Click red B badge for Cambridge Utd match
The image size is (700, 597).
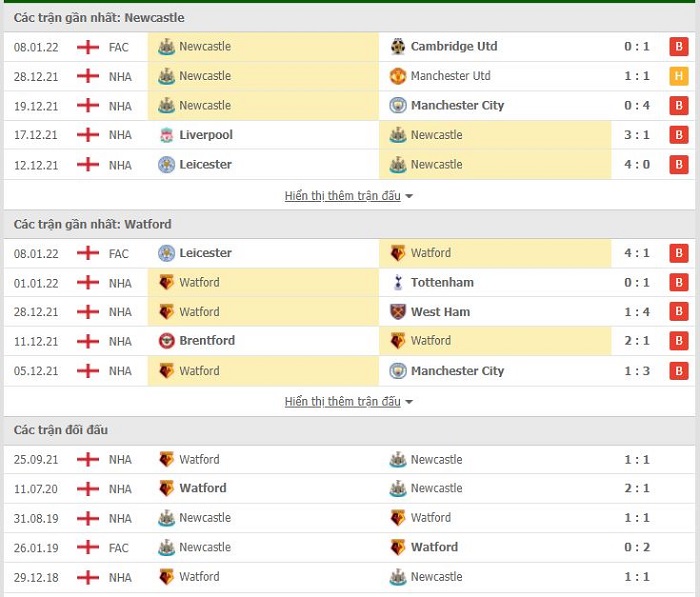point(679,46)
